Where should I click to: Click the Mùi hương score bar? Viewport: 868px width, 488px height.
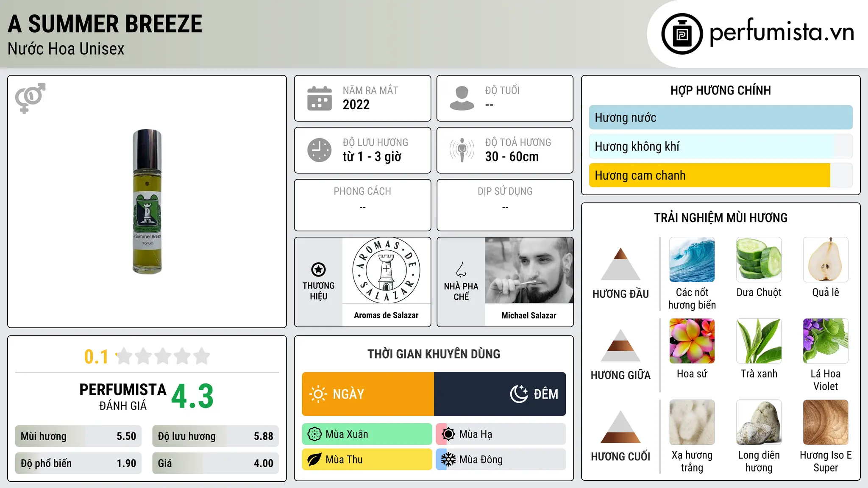click(78, 436)
